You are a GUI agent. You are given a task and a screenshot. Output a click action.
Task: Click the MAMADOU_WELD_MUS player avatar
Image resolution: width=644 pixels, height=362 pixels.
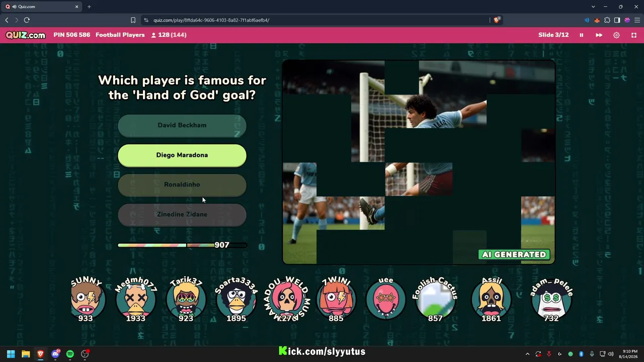coord(286,299)
